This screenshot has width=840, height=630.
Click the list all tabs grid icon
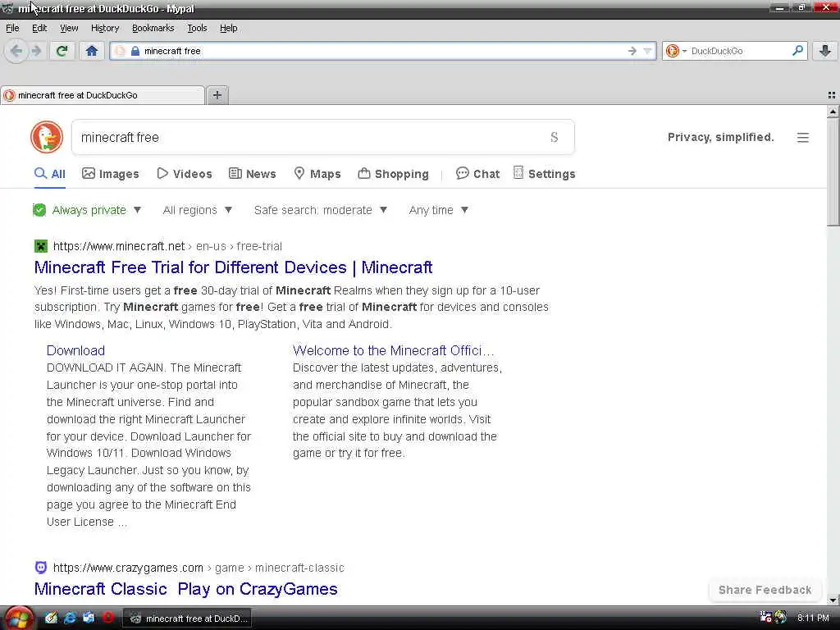[x=832, y=95]
